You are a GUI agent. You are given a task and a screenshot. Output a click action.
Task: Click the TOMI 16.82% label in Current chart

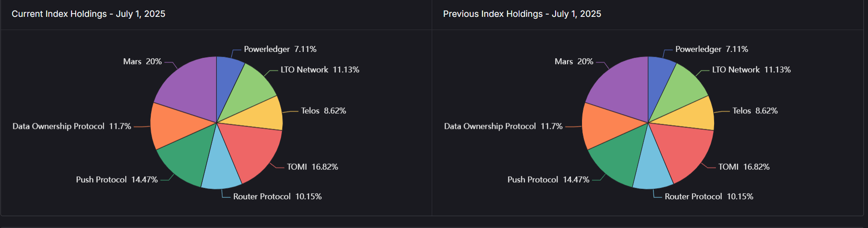(312, 167)
